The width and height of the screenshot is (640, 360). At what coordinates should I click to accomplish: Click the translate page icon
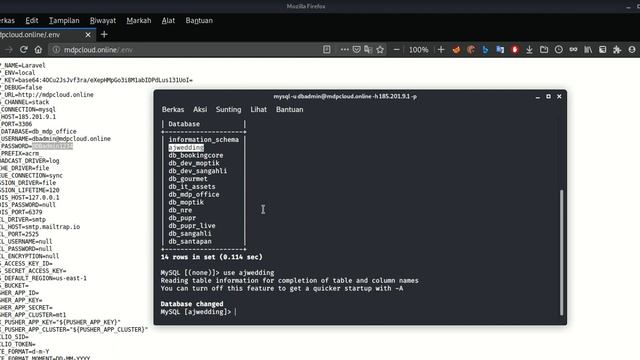(368, 49)
